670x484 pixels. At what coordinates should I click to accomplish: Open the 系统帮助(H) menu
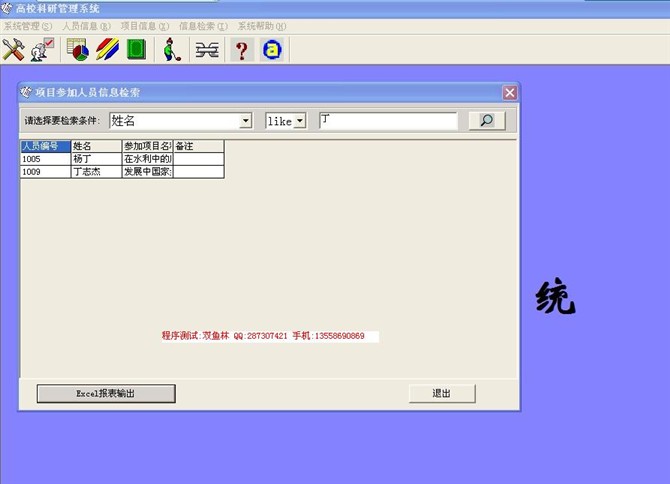pos(262,26)
